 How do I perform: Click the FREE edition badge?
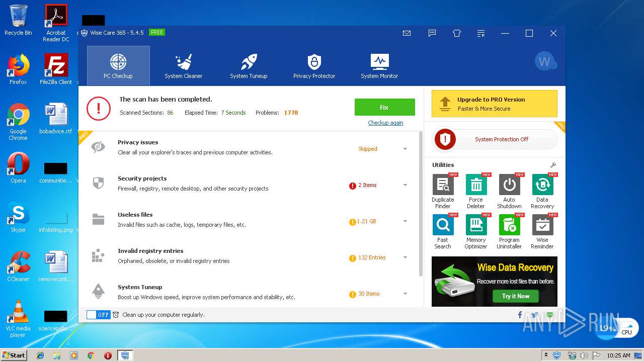coord(157,32)
